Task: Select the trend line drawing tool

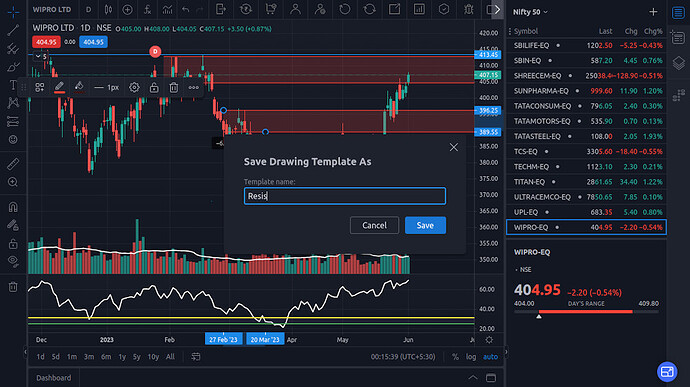Action: point(13,30)
